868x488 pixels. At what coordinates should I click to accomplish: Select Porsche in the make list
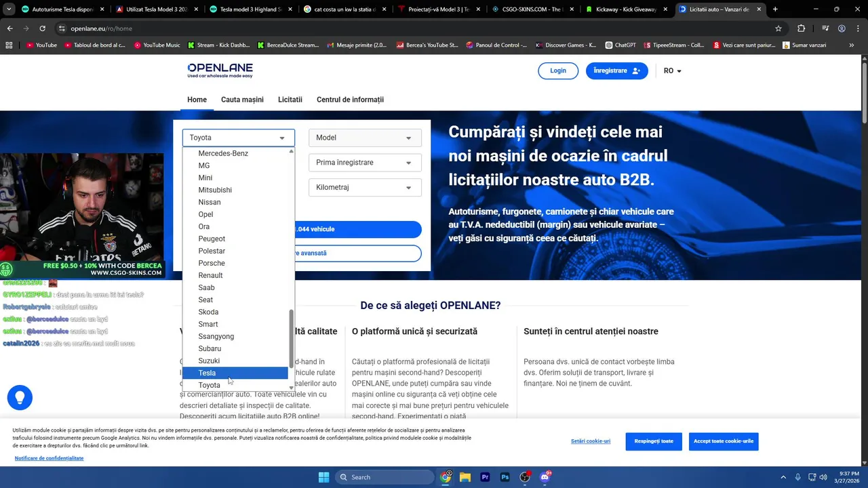pyautogui.click(x=235, y=263)
